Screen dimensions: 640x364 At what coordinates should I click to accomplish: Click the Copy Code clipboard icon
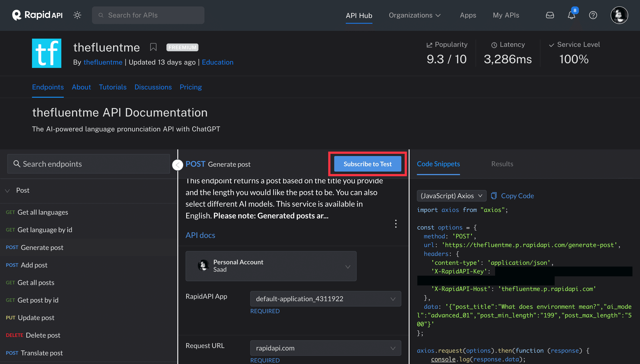(494, 196)
